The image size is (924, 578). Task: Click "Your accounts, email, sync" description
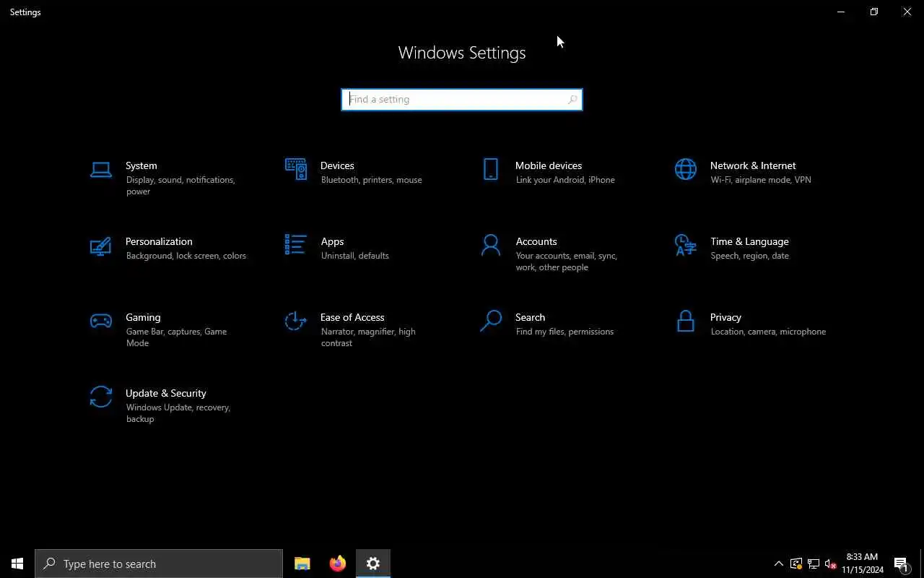click(566, 256)
